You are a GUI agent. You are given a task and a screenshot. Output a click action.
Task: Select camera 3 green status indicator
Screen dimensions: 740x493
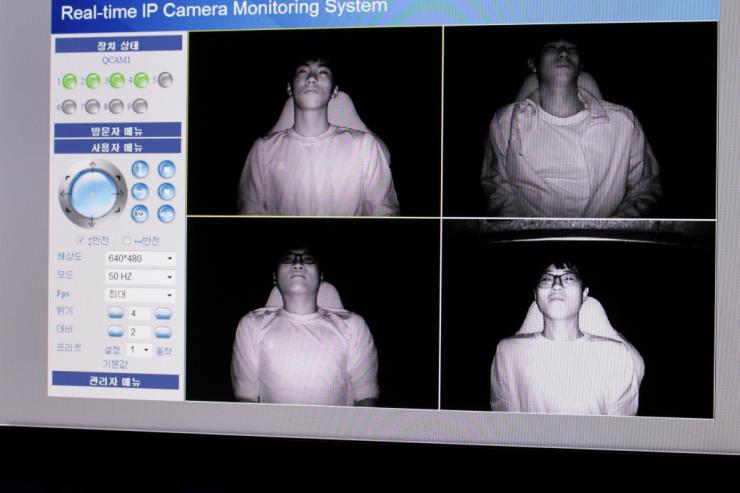pos(117,81)
